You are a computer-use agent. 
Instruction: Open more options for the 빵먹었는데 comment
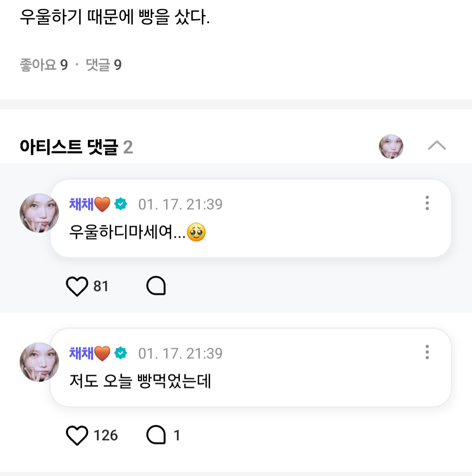pyautogui.click(x=427, y=352)
